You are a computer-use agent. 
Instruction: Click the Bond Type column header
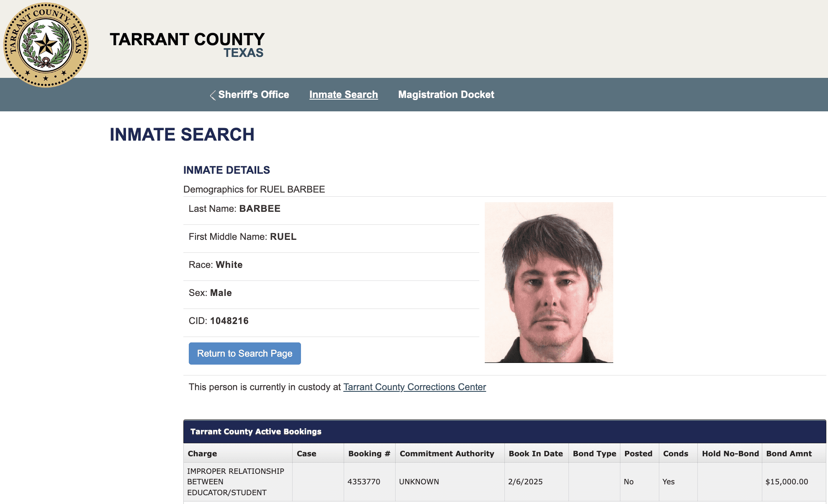pyautogui.click(x=594, y=453)
